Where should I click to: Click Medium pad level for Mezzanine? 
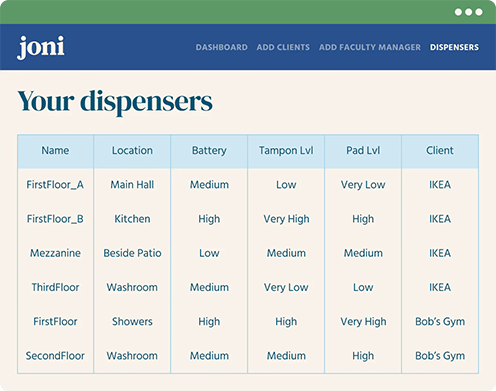[x=363, y=253]
